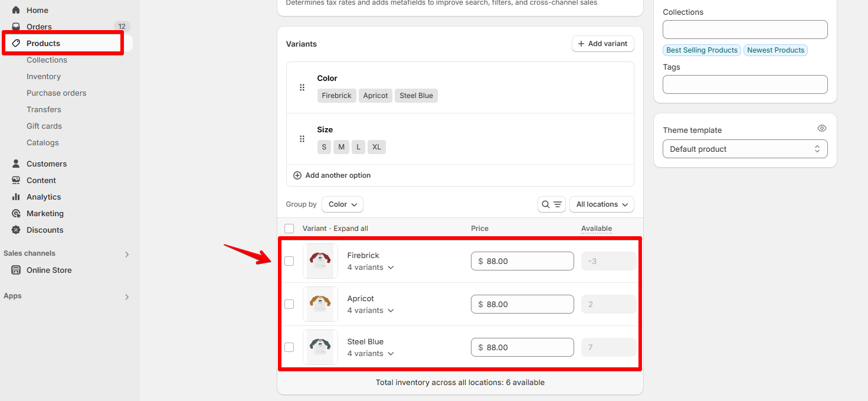Click the S size chip
868x401 pixels.
click(x=324, y=147)
